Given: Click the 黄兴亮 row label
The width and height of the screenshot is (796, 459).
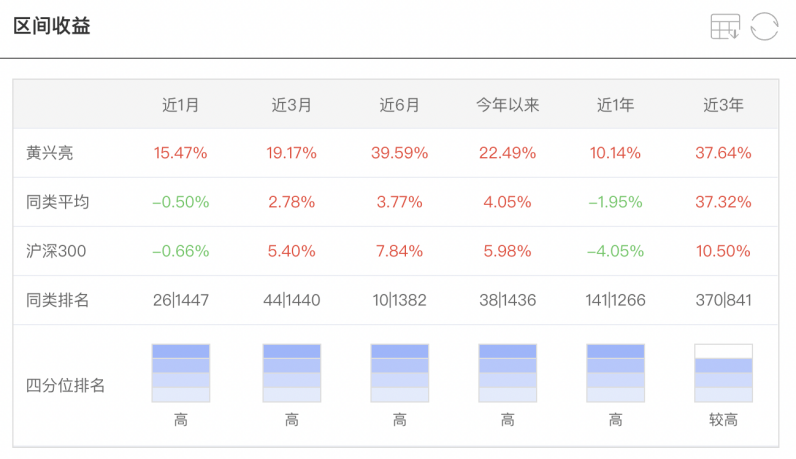Looking at the screenshot, I should [50, 153].
